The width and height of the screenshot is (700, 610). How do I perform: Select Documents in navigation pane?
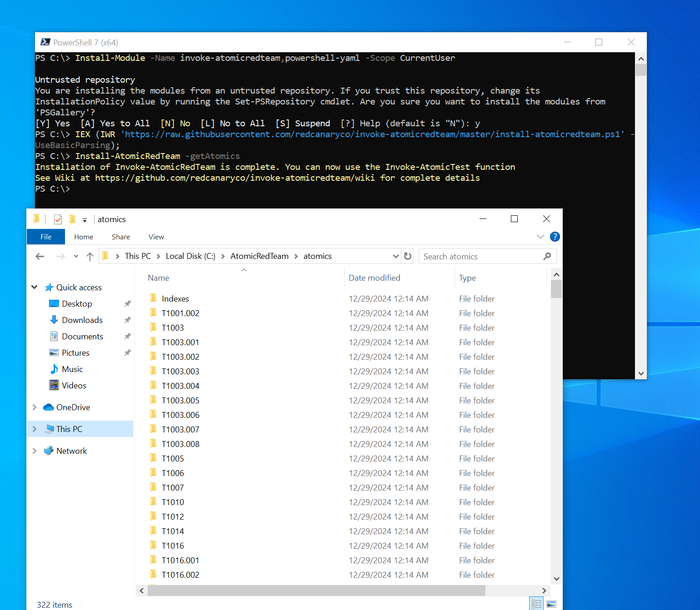82,337
